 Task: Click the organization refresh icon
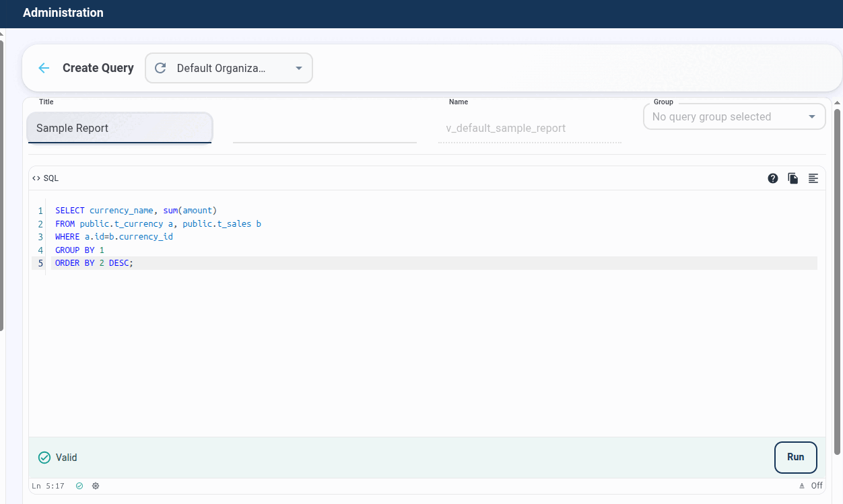tap(160, 68)
